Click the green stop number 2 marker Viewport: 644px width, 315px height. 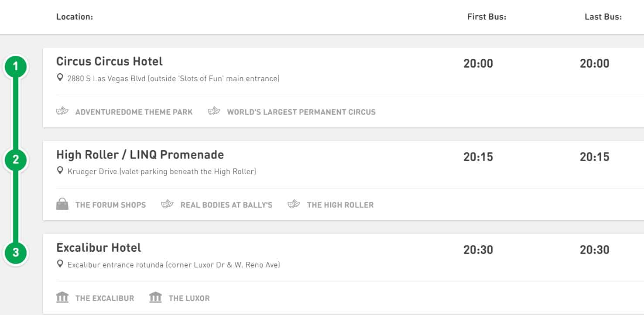coord(16,160)
